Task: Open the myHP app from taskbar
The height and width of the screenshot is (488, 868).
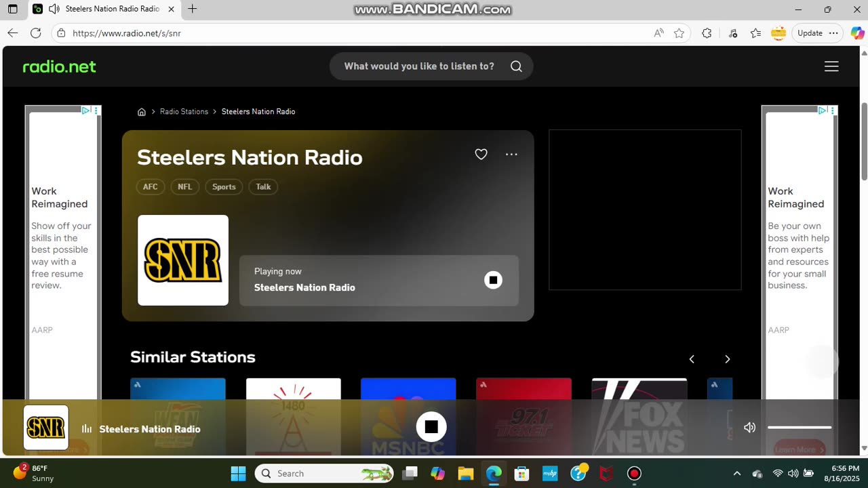Action: pos(550,473)
